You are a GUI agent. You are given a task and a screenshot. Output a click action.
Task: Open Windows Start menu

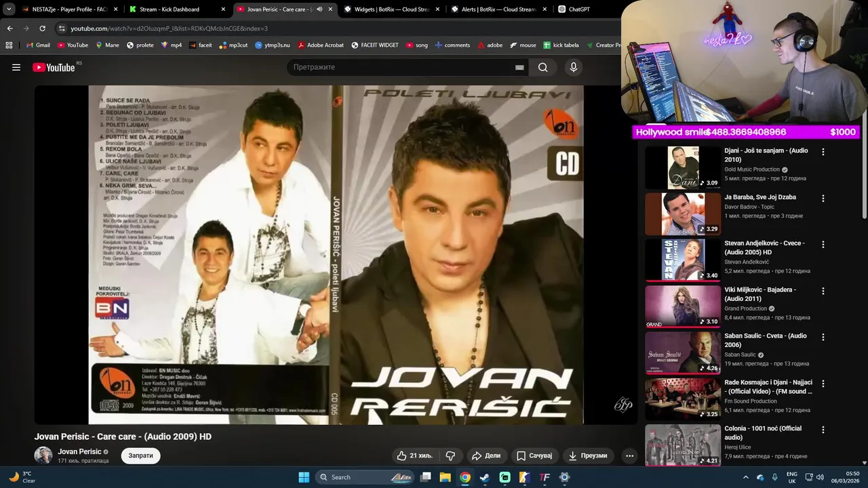304,477
